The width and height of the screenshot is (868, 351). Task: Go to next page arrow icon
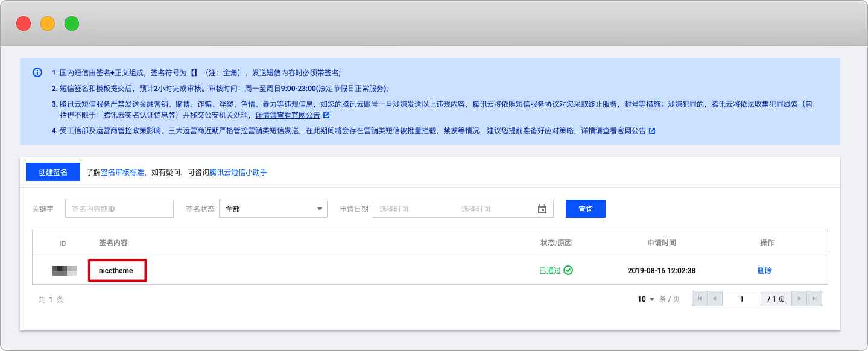tap(799, 299)
